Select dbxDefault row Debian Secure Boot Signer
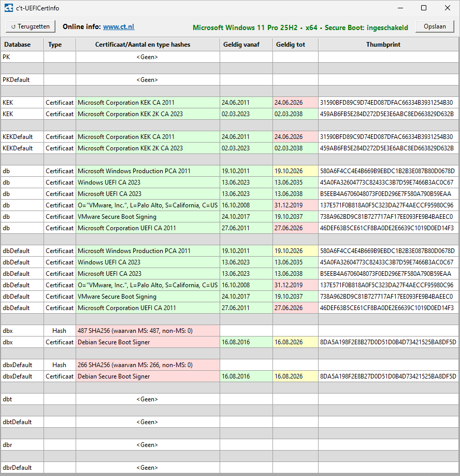This screenshot has width=460, height=476. tap(229, 376)
